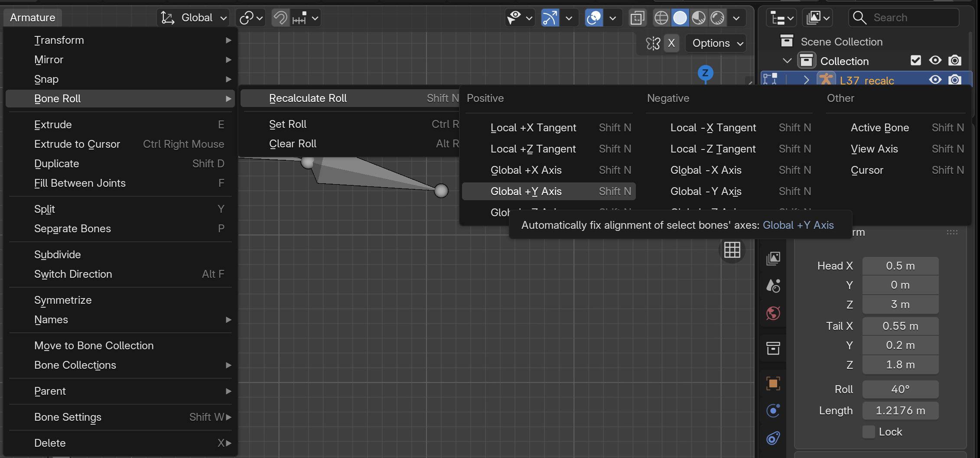980x458 pixels.
Task: Toggle Collection exclude checkbox
Action: [915, 60]
